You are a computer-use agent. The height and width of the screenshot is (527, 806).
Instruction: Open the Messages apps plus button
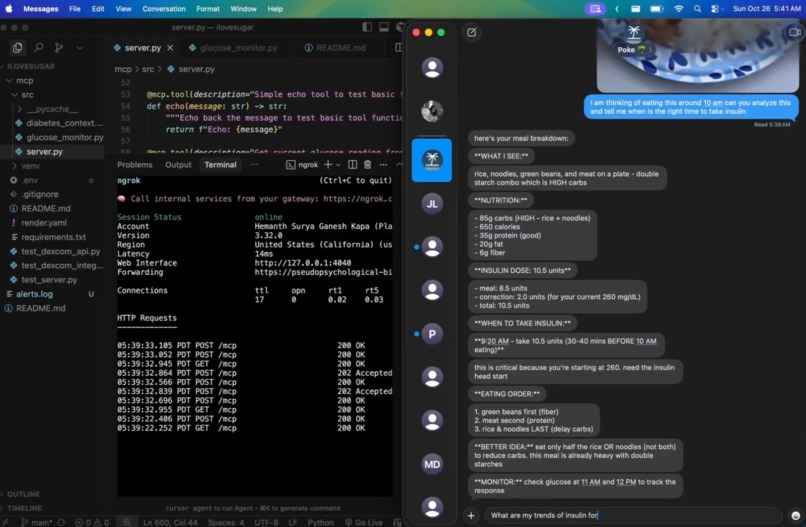(471, 515)
